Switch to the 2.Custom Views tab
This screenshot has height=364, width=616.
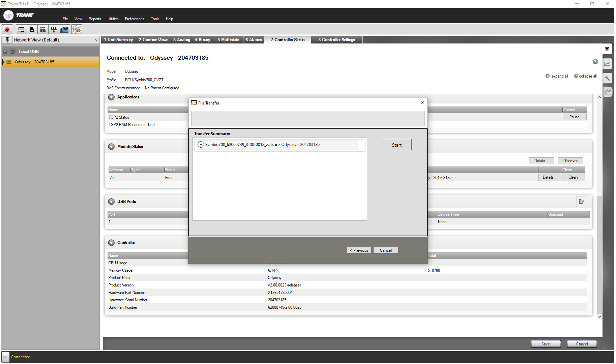[153, 40]
